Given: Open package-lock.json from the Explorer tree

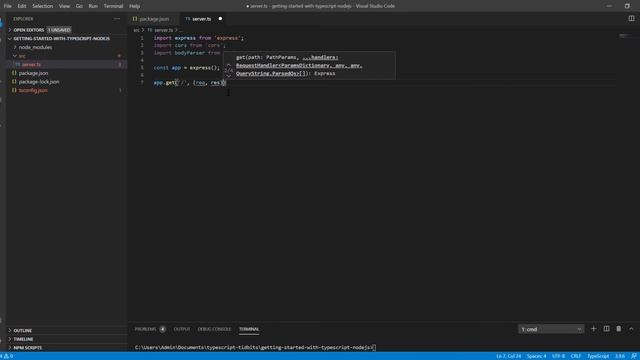Looking at the screenshot, I should (x=67, y=82).
